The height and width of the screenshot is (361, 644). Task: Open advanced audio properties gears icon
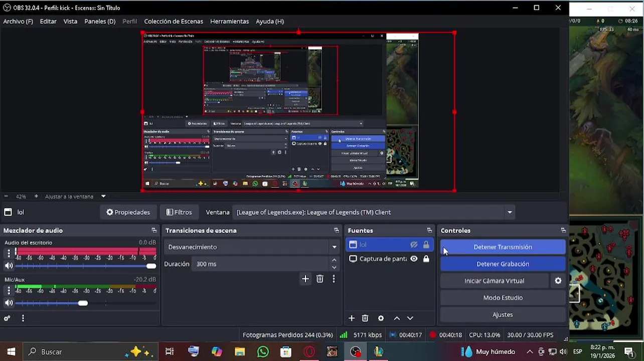click(7, 318)
